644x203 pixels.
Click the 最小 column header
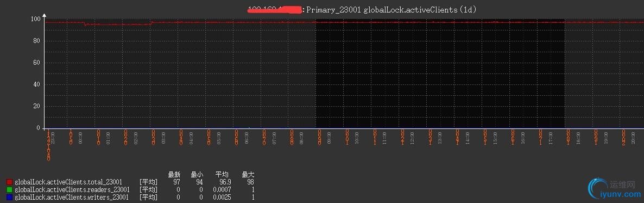197,175
